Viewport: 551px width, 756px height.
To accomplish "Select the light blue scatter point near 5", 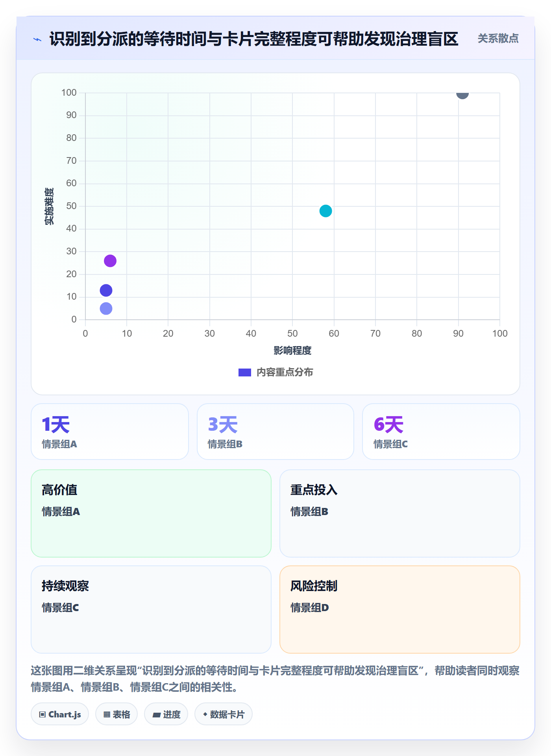I will click(x=106, y=308).
